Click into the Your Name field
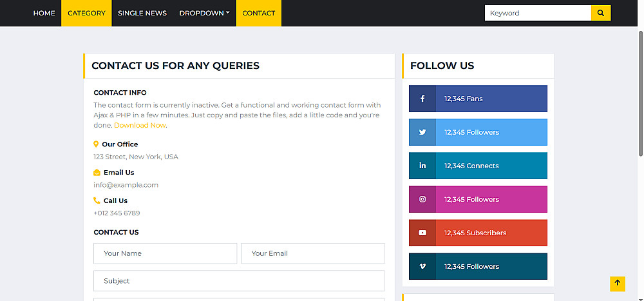 [165, 253]
